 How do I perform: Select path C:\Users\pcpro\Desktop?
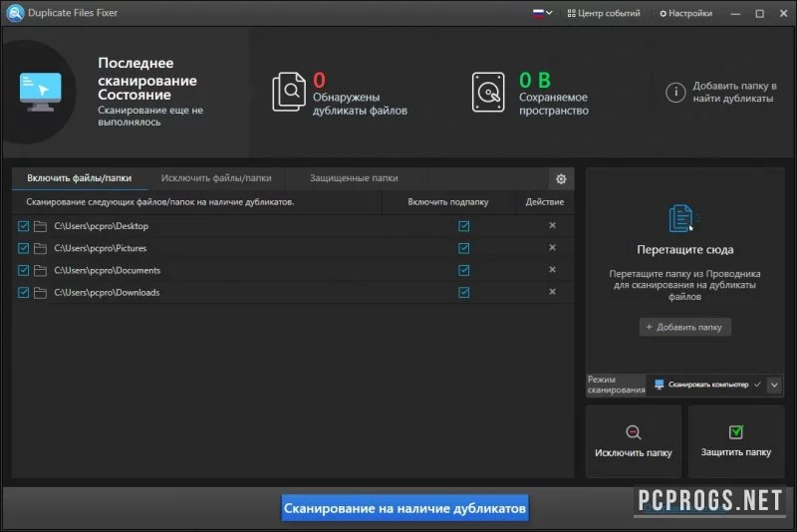[102, 226]
